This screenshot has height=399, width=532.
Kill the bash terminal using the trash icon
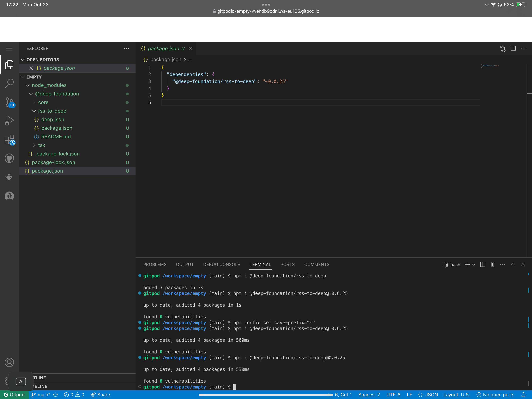(x=492, y=264)
